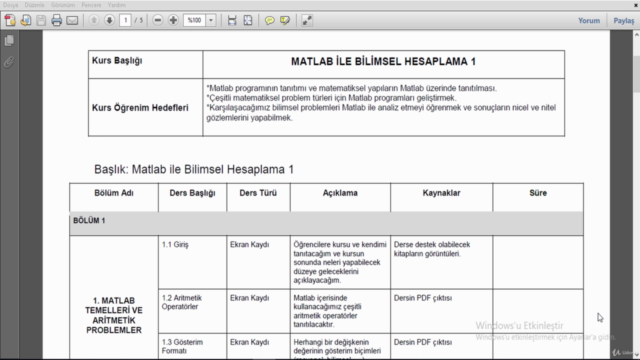Click the 'BÖLÜM 1' row
This screenshot has width=640, height=360.
[x=326, y=223]
